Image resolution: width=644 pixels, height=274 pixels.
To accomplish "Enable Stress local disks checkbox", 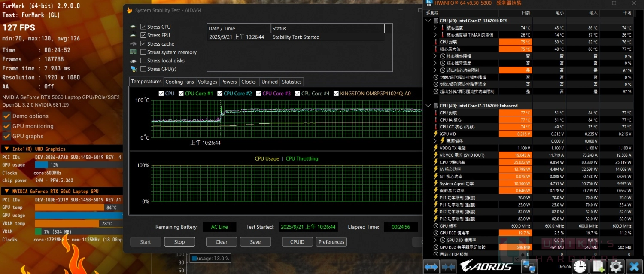I will (143, 61).
